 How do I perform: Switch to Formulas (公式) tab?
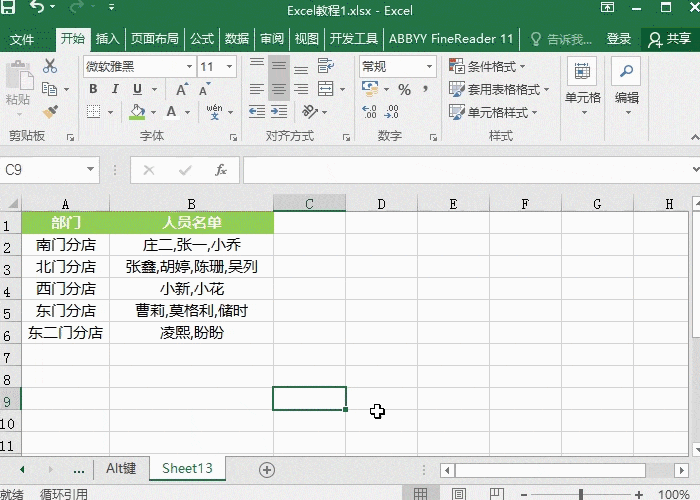(202, 39)
